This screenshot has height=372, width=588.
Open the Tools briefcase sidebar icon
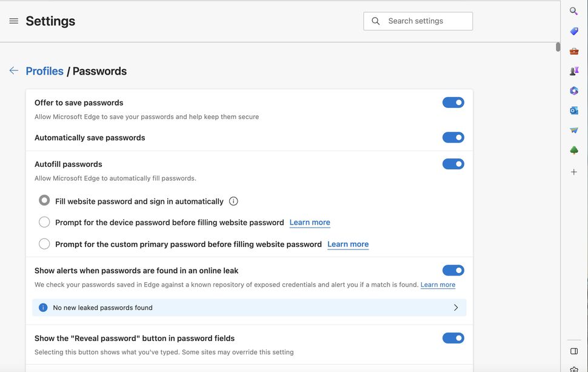(574, 51)
